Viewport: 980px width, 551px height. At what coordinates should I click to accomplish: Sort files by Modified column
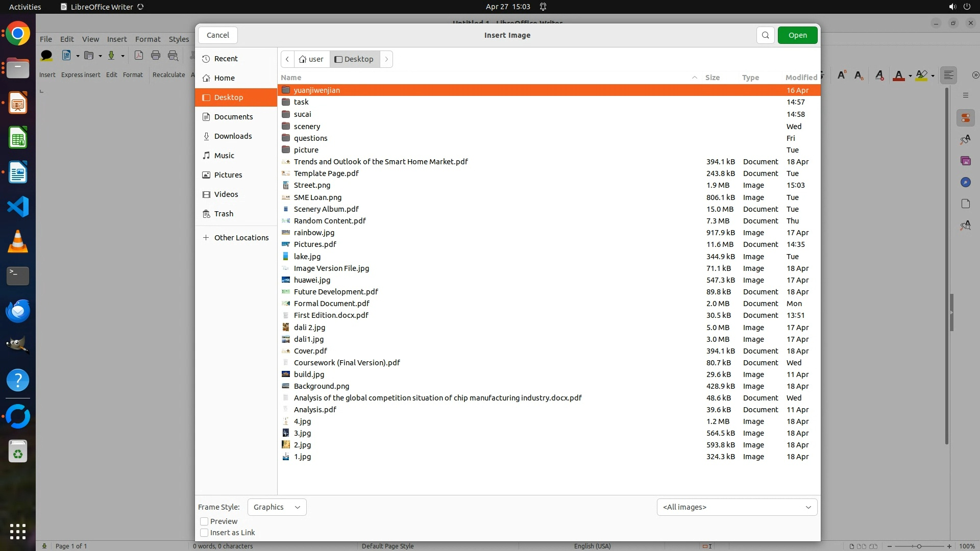800,78
